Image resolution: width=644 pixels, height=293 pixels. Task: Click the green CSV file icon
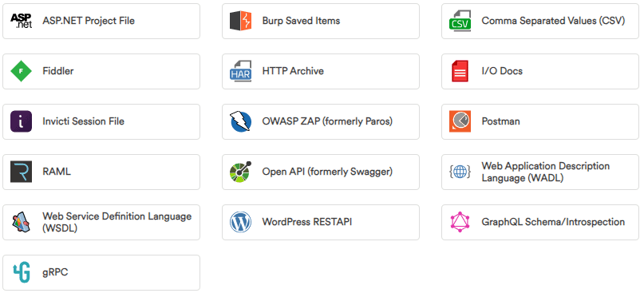tap(460, 21)
